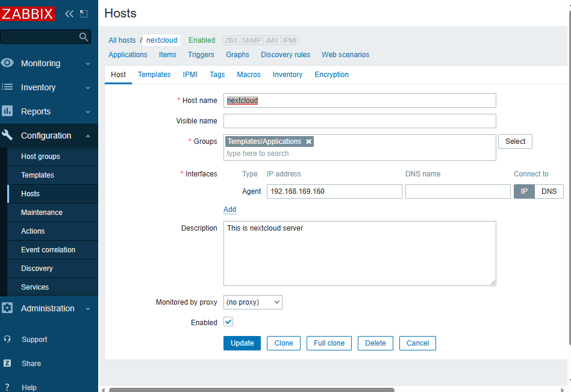Screen dimensions: 571x392
Task: Click the Clone button
Action: click(x=284, y=343)
